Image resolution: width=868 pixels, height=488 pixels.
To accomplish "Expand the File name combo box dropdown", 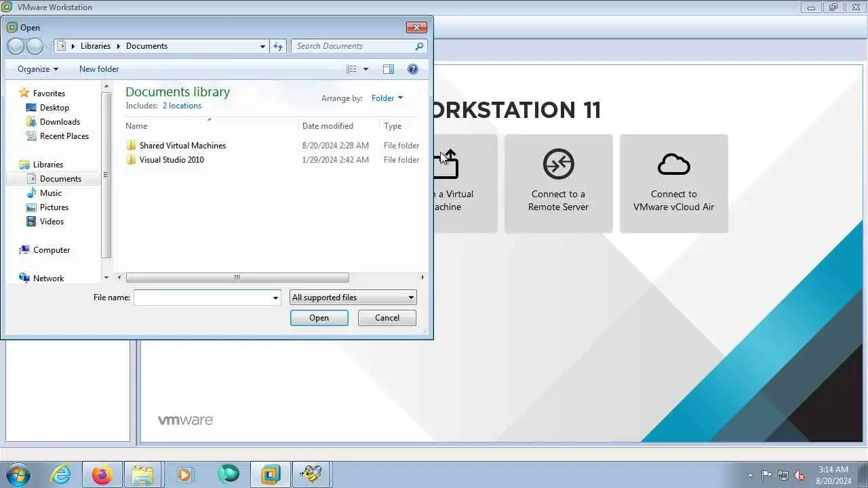I will click(275, 298).
